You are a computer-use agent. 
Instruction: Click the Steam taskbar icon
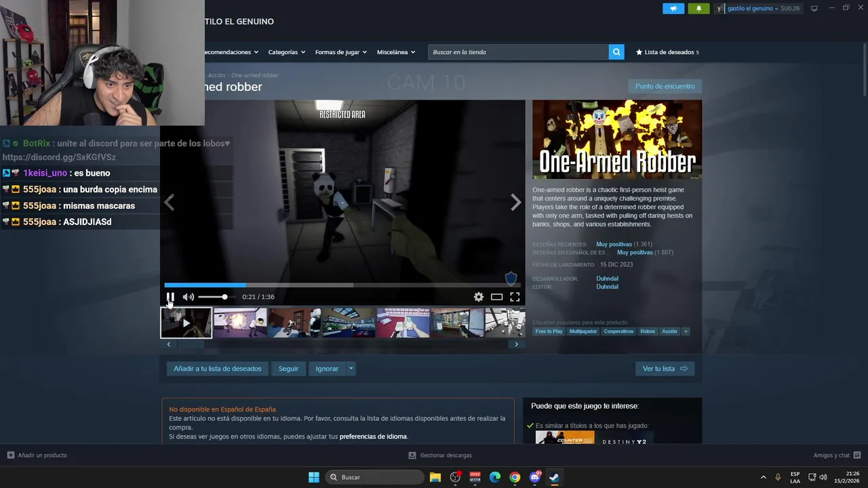(x=554, y=477)
